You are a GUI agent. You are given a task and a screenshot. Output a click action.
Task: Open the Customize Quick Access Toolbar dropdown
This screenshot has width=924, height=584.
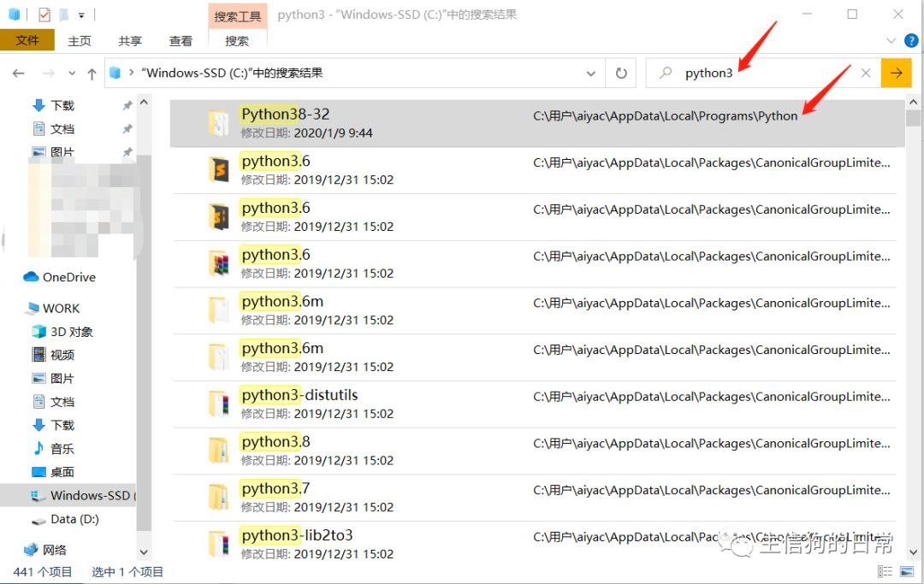tap(81, 15)
